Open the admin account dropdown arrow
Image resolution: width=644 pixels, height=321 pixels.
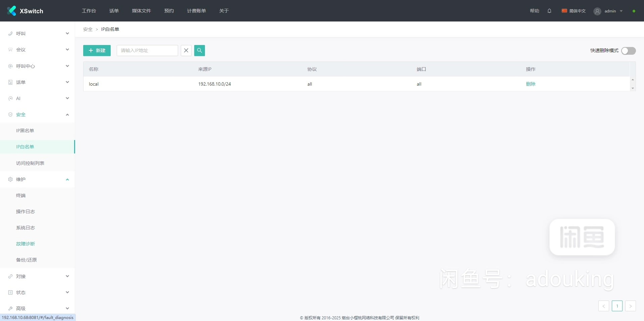[621, 11]
